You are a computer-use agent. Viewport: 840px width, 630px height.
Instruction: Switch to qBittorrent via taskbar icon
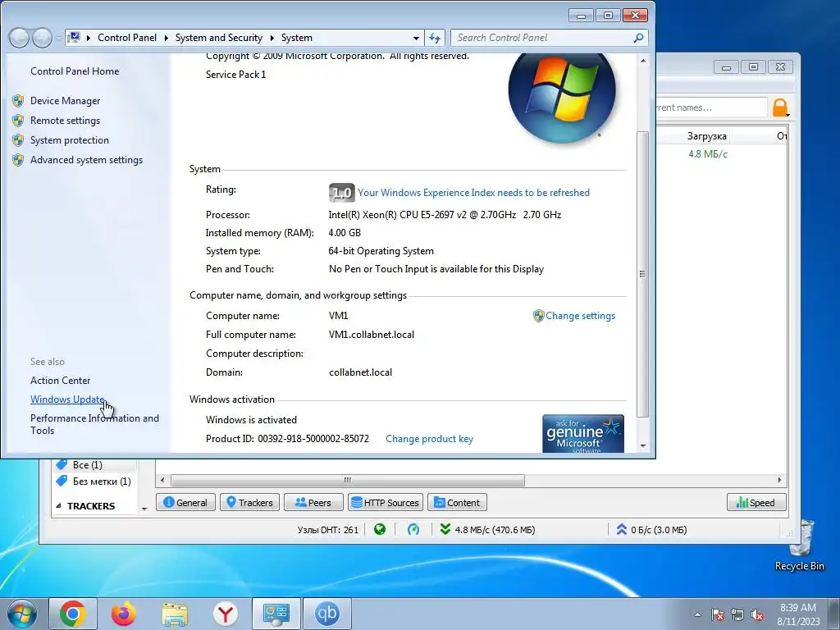click(327, 614)
